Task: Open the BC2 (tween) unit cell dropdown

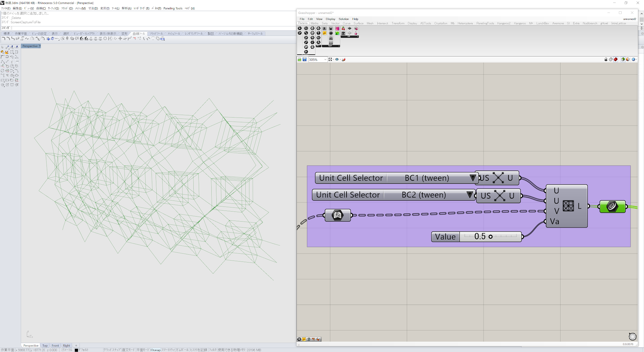Action: click(469, 195)
